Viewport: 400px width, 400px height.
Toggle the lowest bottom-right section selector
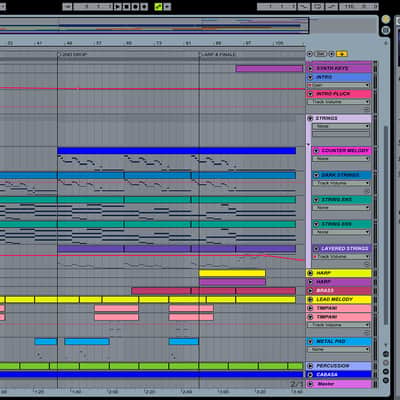coord(386,380)
